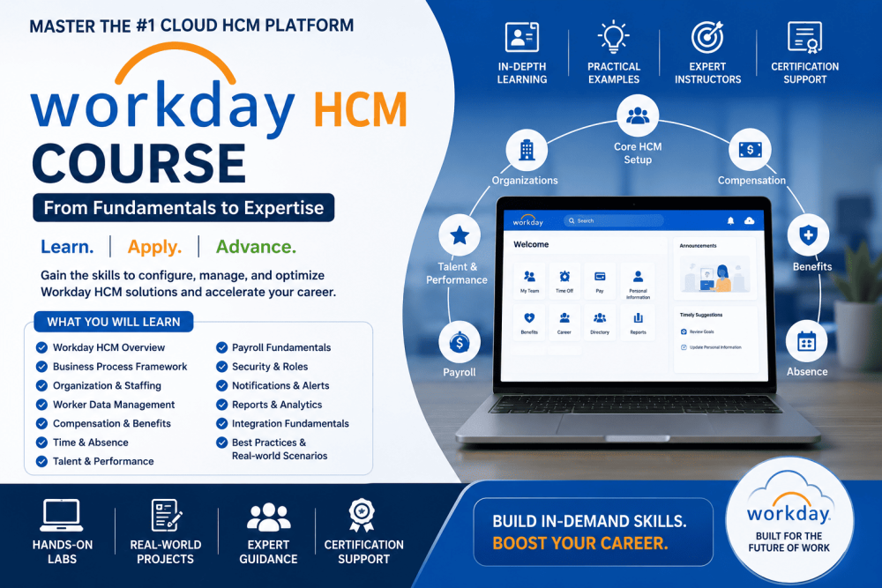Viewport: 882px width, 588px height.
Task: Click the Reports & Analytics text
Action: 277,405
